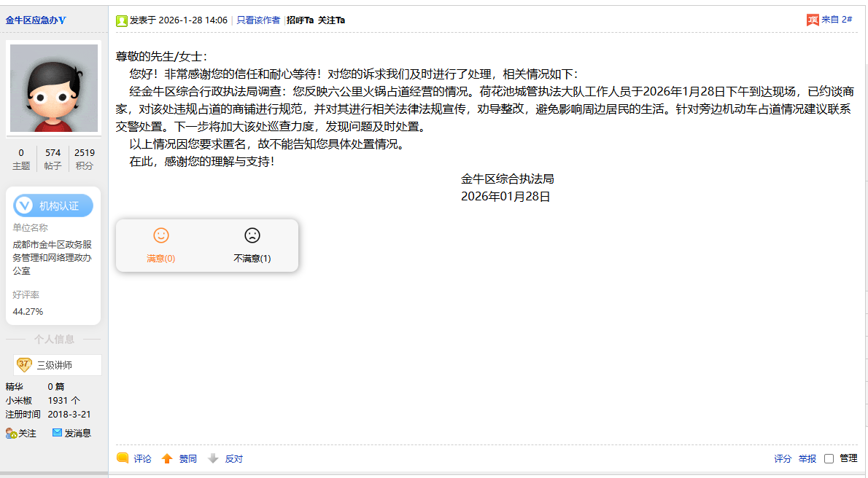Click the gray downvote arrow icon
868x478 pixels.
213,458
